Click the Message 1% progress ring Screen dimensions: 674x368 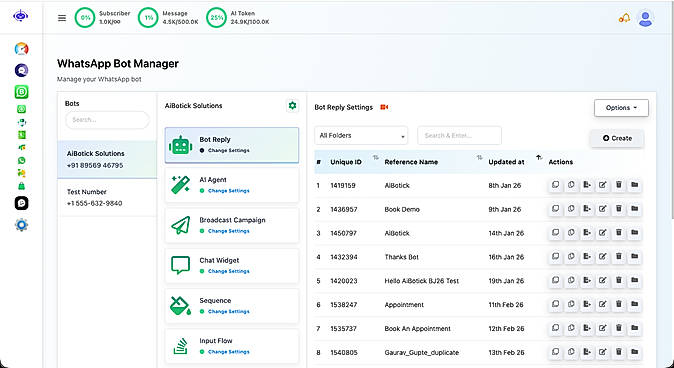click(x=148, y=18)
